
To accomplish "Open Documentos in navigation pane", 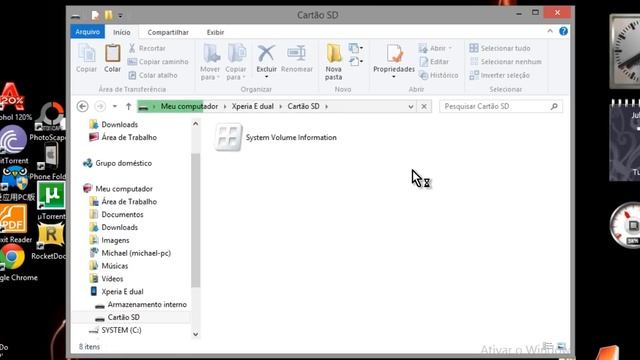I will (x=116, y=214).
